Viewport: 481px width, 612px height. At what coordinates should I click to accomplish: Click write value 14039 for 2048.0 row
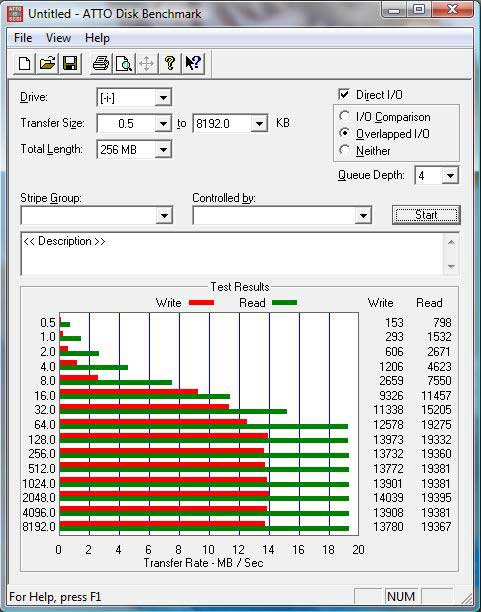[x=388, y=498]
